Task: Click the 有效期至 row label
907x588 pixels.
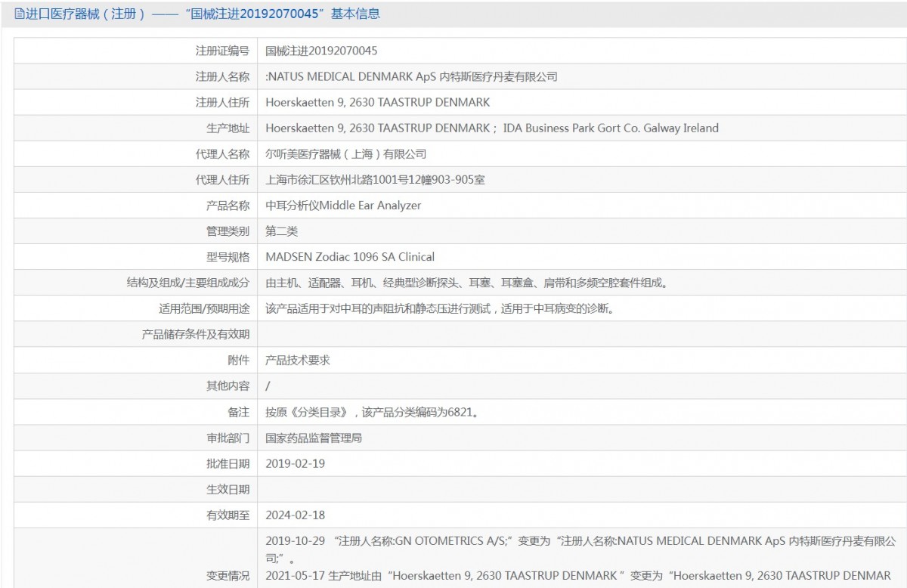Action: click(x=228, y=515)
